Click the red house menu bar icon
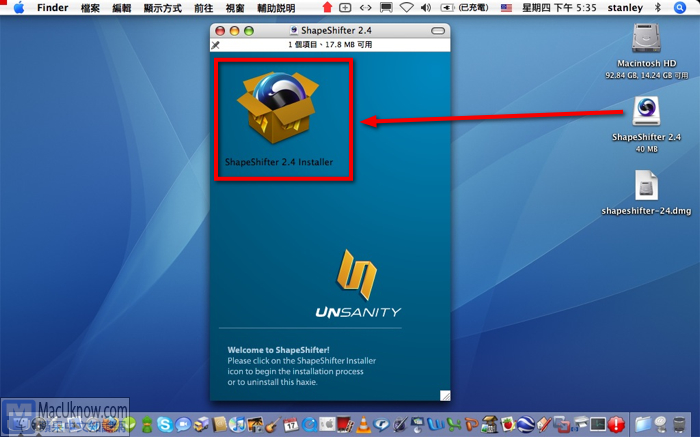The width and height of the screenshot is (700, 437). [327, 7]
